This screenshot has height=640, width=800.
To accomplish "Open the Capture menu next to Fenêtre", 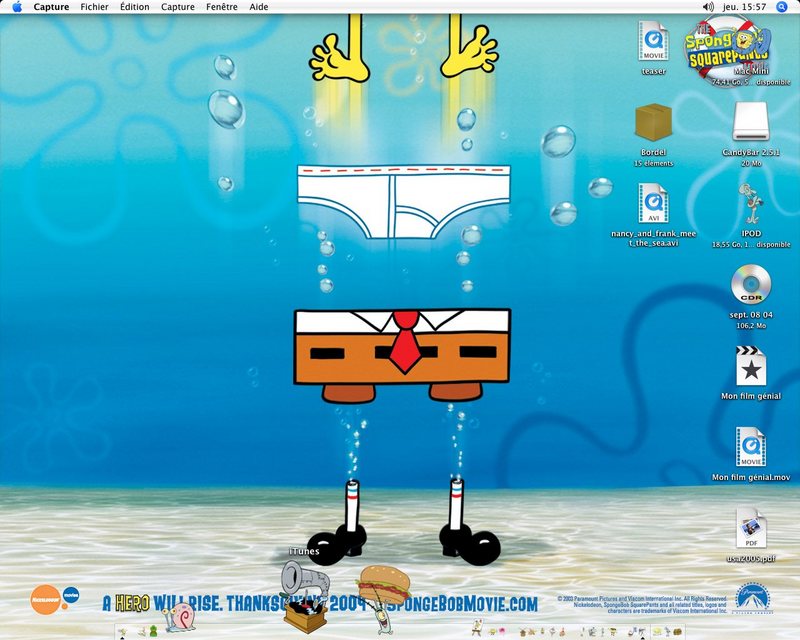I will [x=178, y=7].
